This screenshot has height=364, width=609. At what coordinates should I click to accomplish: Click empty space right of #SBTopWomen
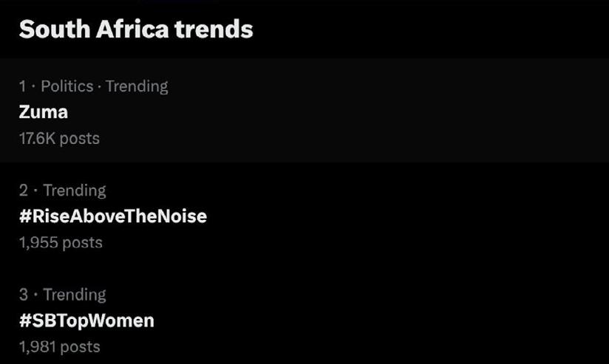tap(370, 320)
